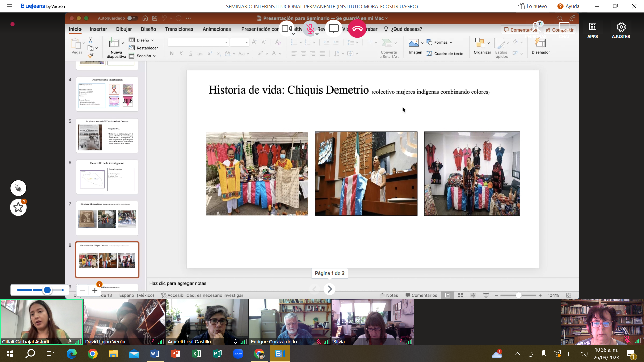Select slide 7 thumbnail Historia de vida Juan Carlos

pos(107,218)
